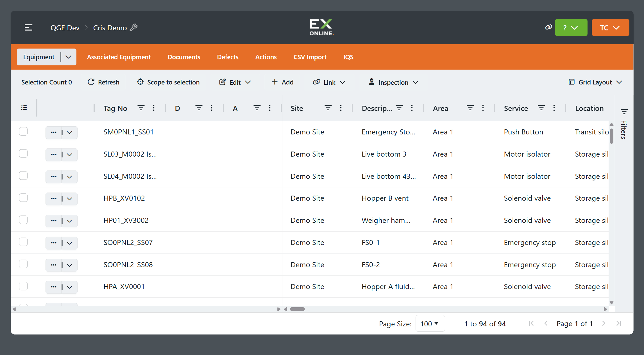Open the Filters side panel
This screenshot has height=355, width=644.
[624, 124]
